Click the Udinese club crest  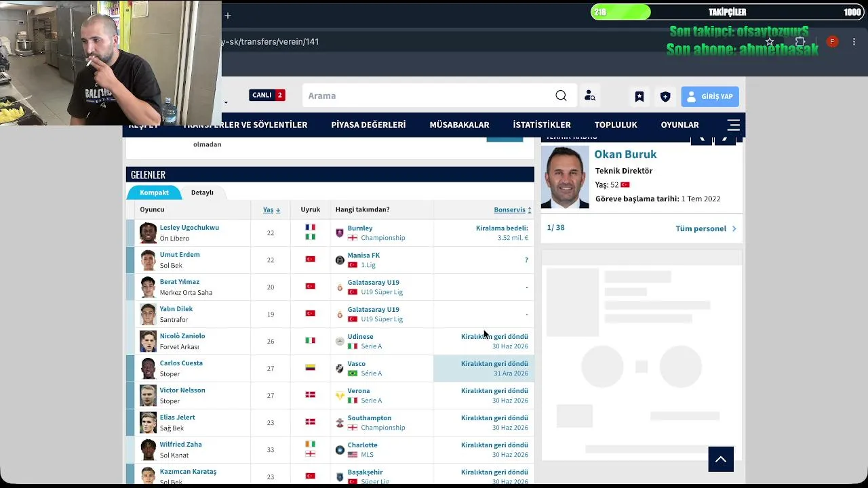point(340,341)
